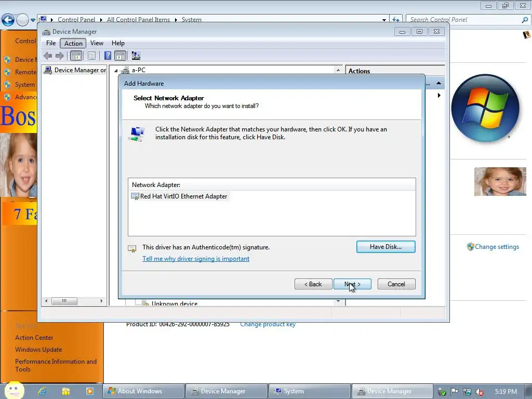
Task: Toggle the show/hide console tree toolbar icon
Action: [x=76, y=56]
